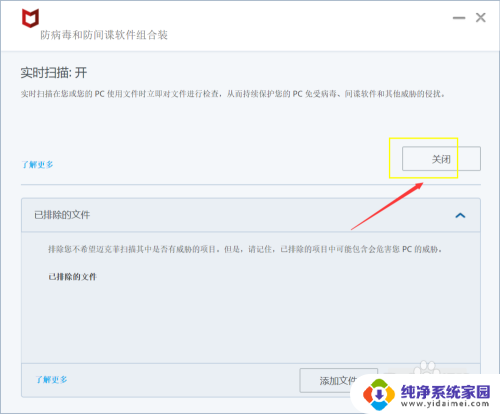
Task: Click the 纯净系统家园 colorful download logo
Action: pyautogui.click(x=379, y=394)
